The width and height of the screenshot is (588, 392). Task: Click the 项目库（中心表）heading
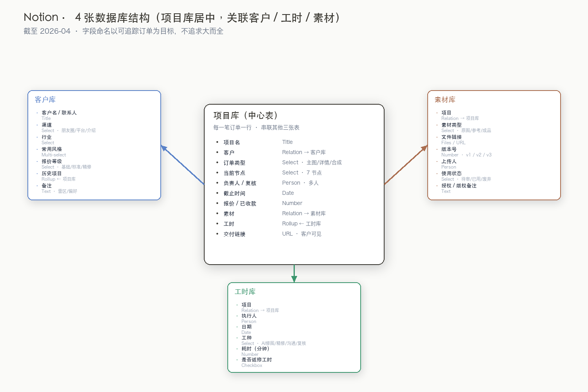point(245,115)
